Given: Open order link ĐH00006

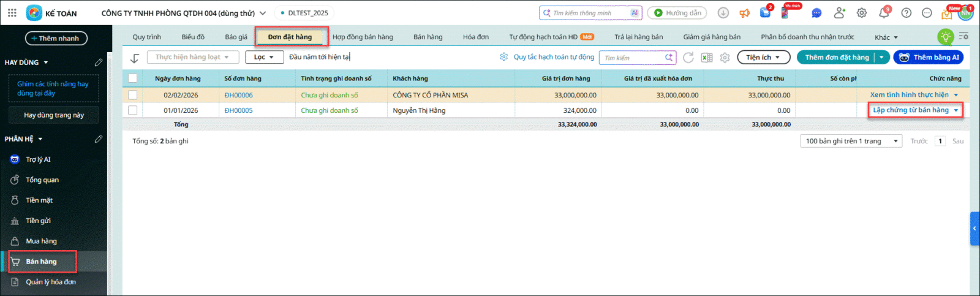Looking at the screenshot, I should (x=238, y=95).
